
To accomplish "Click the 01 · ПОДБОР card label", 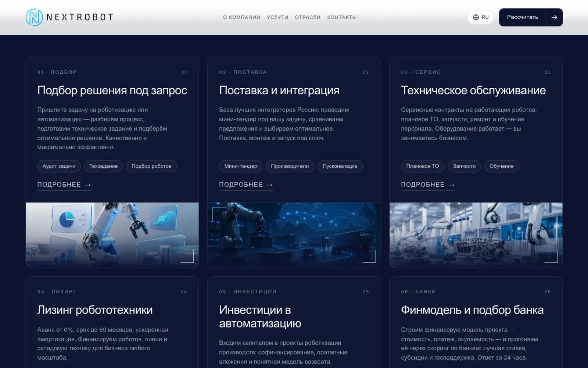I will point(57,72).
